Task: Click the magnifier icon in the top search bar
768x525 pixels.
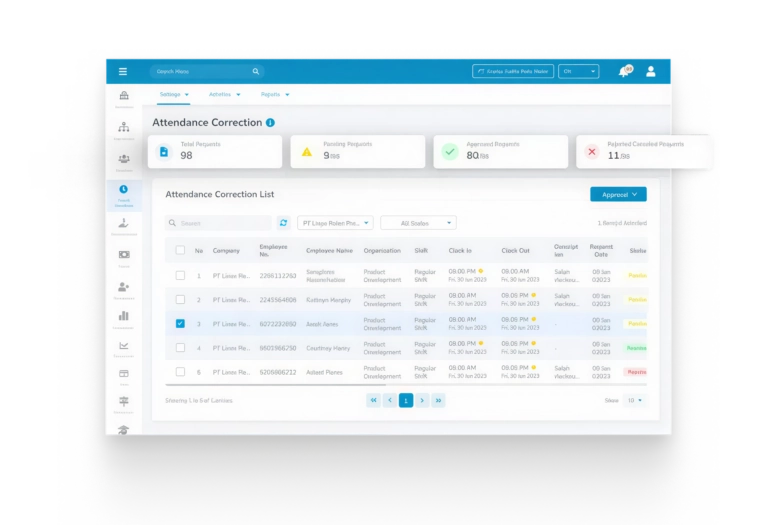Action: [256, 71]
